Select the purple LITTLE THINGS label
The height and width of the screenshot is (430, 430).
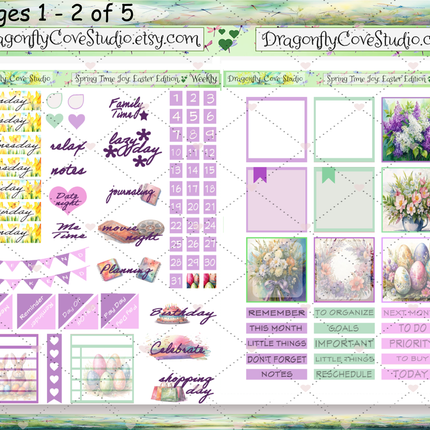click(277, 344)
